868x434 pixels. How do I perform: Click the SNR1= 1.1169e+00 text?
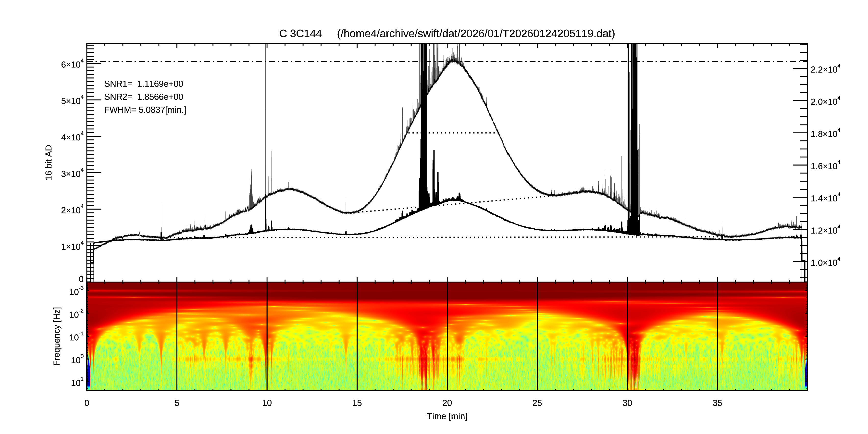[x=144, y=84]
